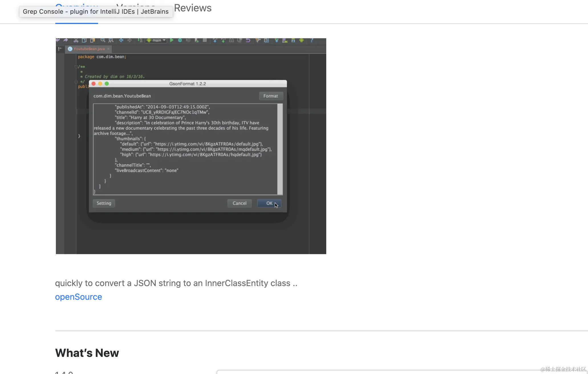This screenshot has height=374, width=588.
Task: Open the main run configuration dropdown
Action: coord(156,40)
